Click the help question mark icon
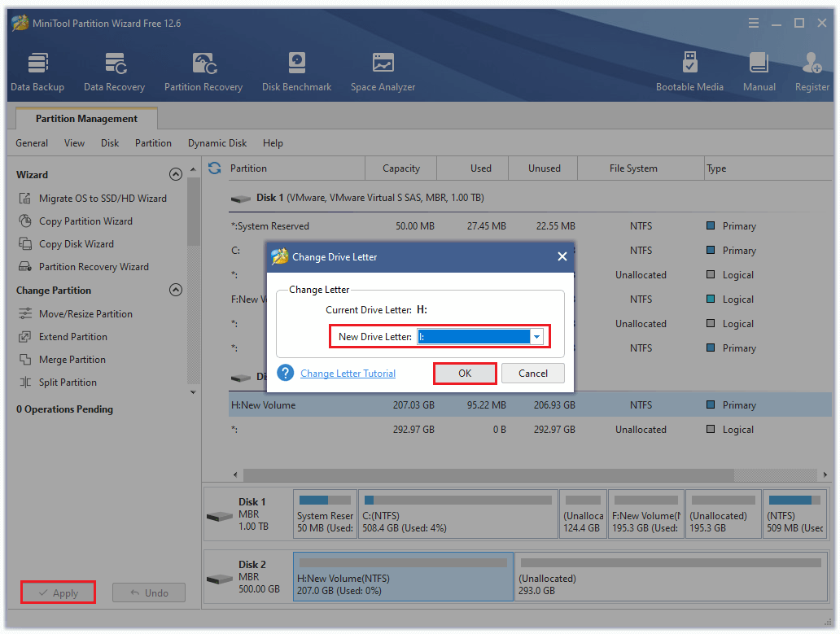 (x=285, y=373)
